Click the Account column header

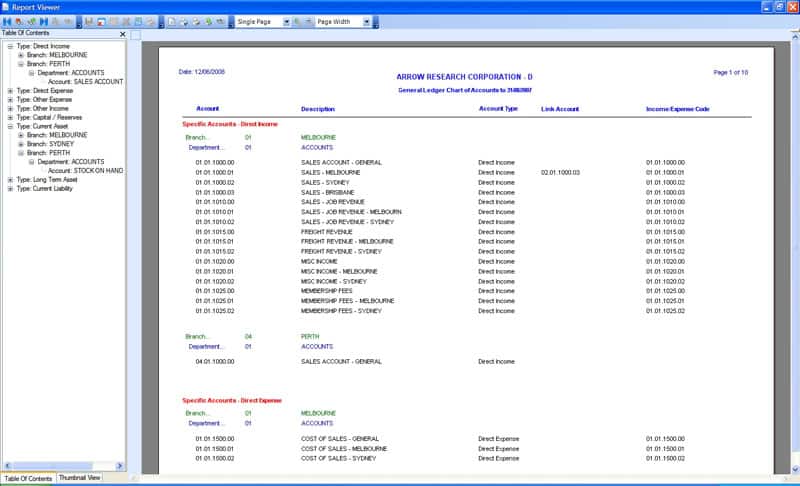(208, 109)
